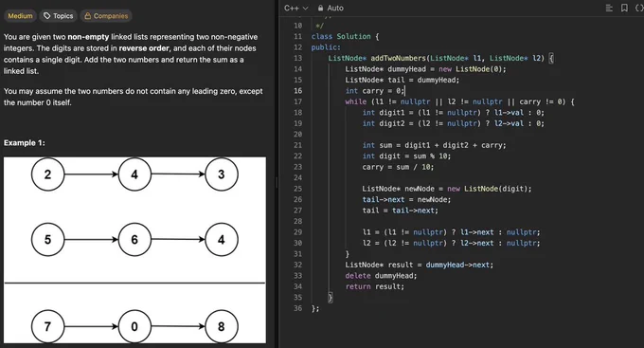The width and height of the screenshot is (644, 348).
Task: Click the 'int digit = sum % 10;' line
Action: coord(406,156)
